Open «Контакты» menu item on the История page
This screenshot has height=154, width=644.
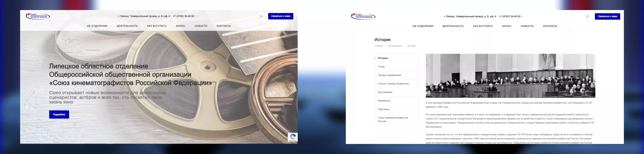(550, 26)
